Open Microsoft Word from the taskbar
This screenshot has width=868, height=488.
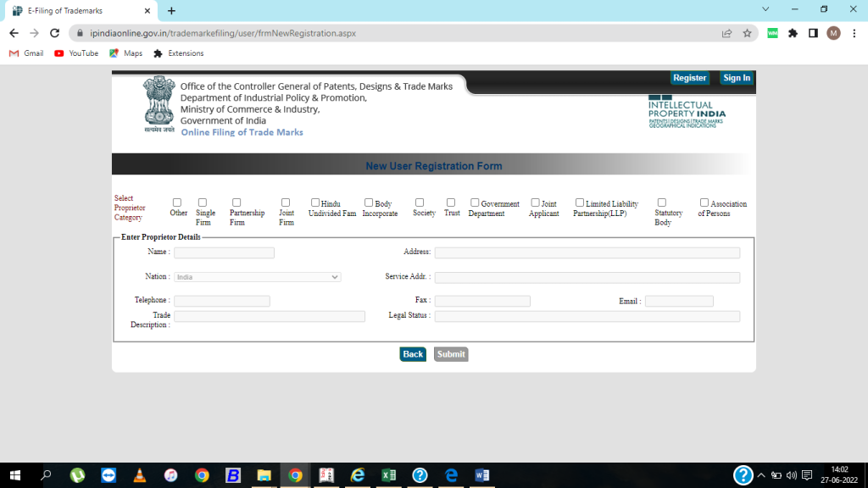tap(482, 475)
